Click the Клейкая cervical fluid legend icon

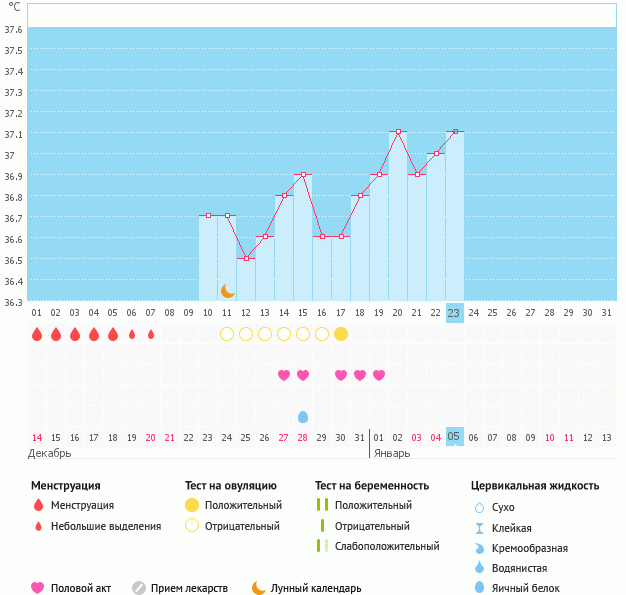pyautogui.click(x=479, y=528)
